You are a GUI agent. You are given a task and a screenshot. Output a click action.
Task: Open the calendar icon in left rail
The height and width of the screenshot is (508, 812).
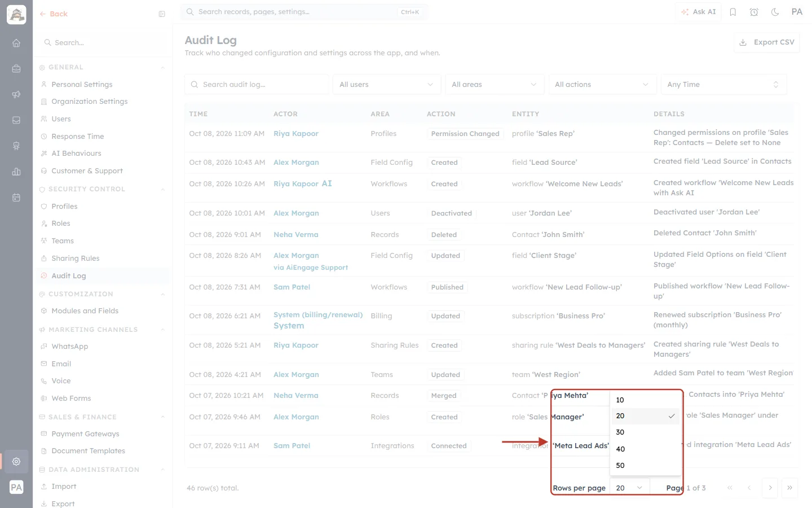[x=16, y=198]
